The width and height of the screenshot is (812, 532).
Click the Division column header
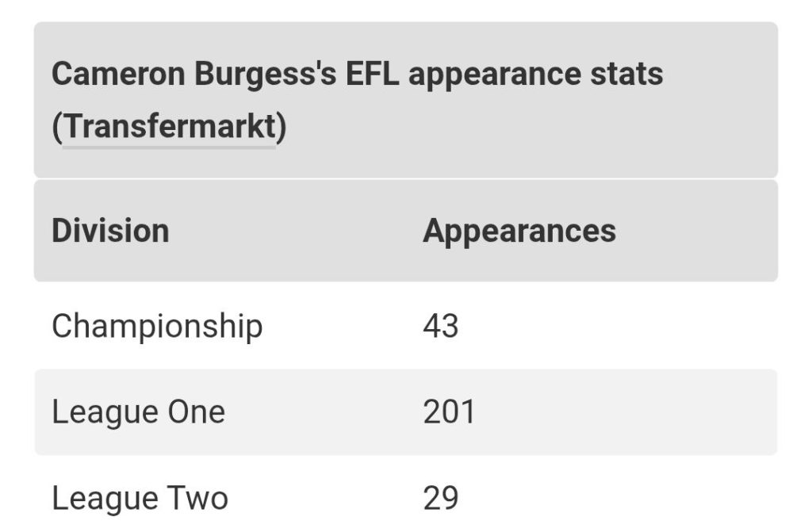(110, 231)
